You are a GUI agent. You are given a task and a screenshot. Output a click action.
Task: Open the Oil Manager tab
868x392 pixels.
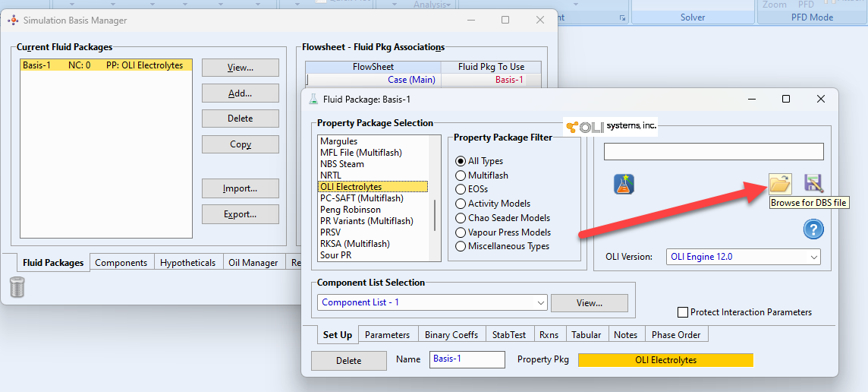pyautogui.click(x=253, y=263)
